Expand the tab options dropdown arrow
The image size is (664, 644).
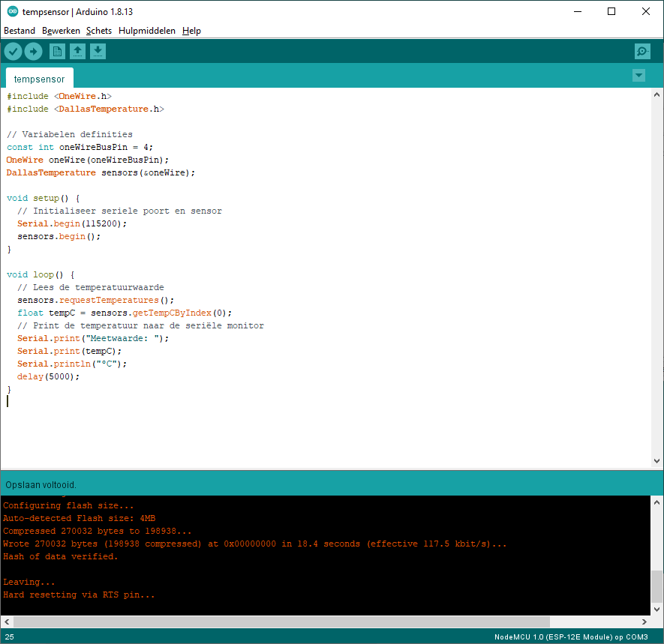[x=638, y=76]
